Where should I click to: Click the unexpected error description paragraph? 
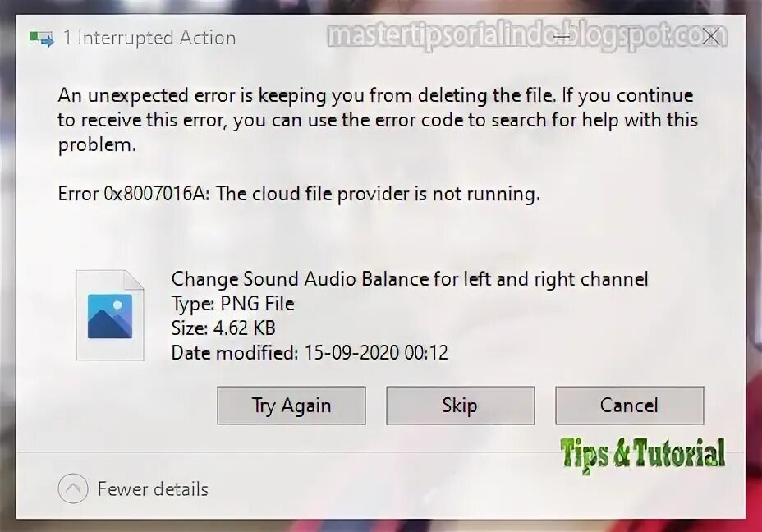378,120
